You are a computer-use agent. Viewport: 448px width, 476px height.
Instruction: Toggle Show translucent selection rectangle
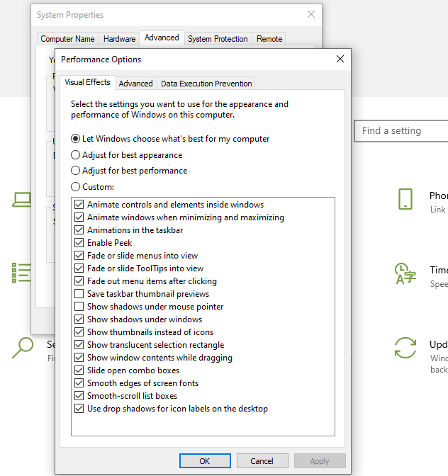[79, 345]
